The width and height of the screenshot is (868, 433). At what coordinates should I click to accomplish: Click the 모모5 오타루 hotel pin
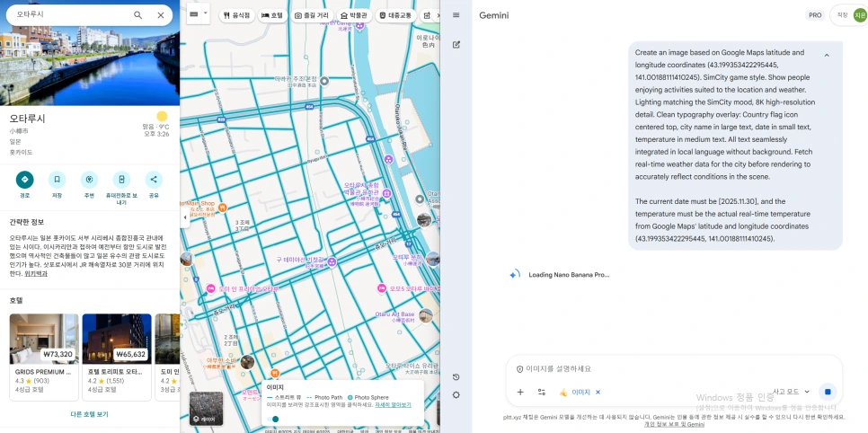click(x=381, y=288)
